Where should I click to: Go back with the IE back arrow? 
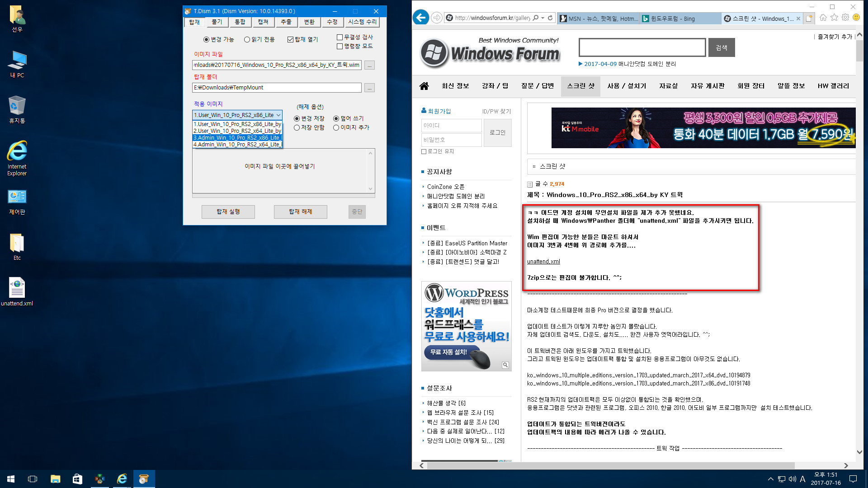click(421, 18)
